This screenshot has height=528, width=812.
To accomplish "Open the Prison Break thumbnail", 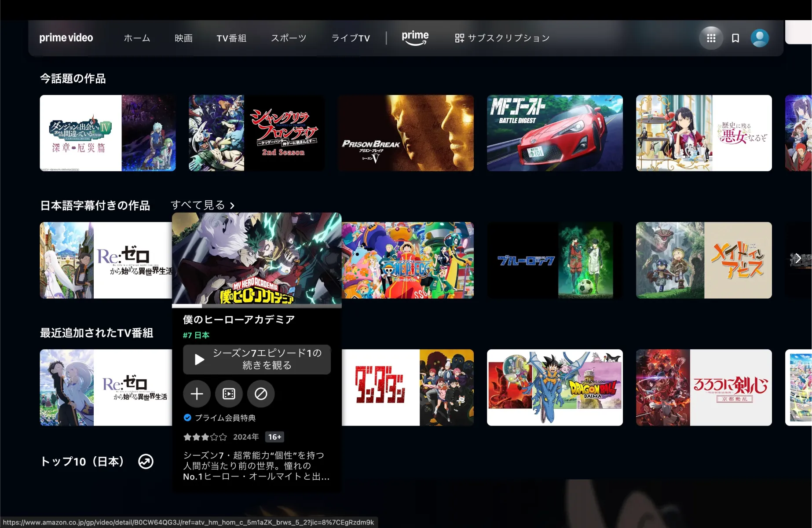I will pyautogui.click(x=406, y=132).
